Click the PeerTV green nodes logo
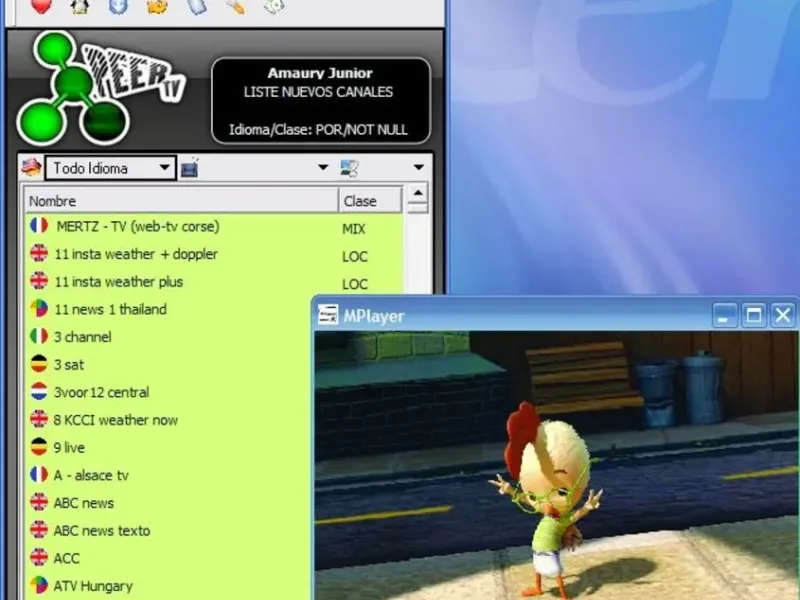800x600 pixels. pyautogui.click(x=72, y=88)
